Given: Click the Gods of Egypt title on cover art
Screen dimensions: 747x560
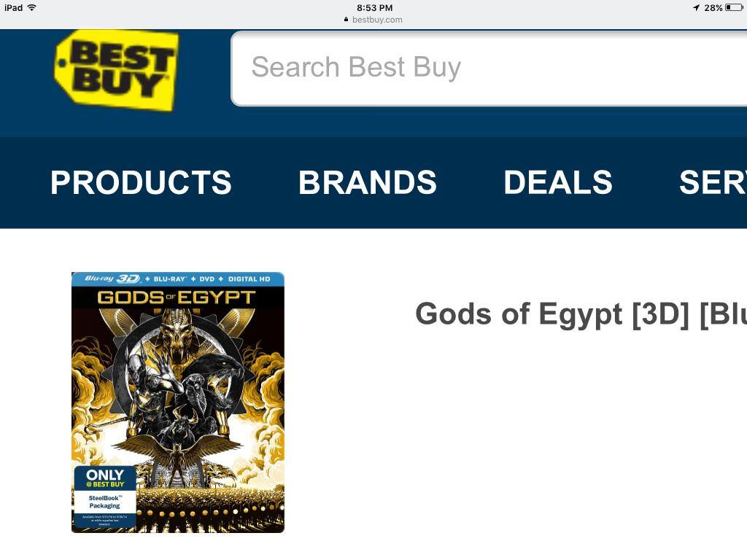Looking at the screenshot, I should click(177, 297).
